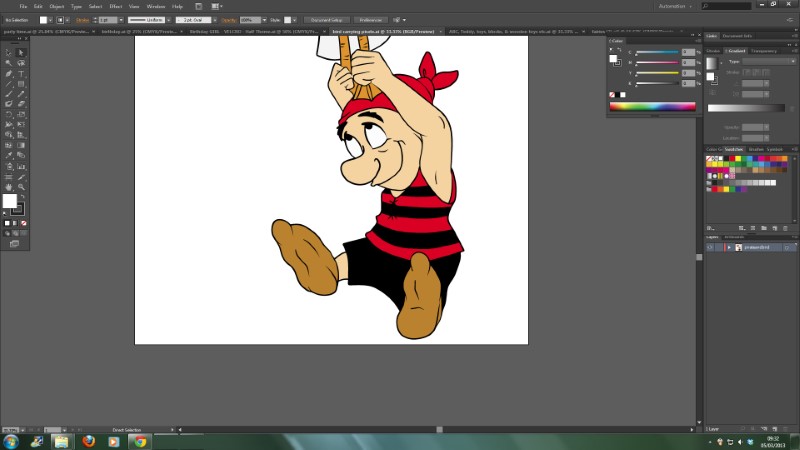Select the Hand tool

coord(9,187)
